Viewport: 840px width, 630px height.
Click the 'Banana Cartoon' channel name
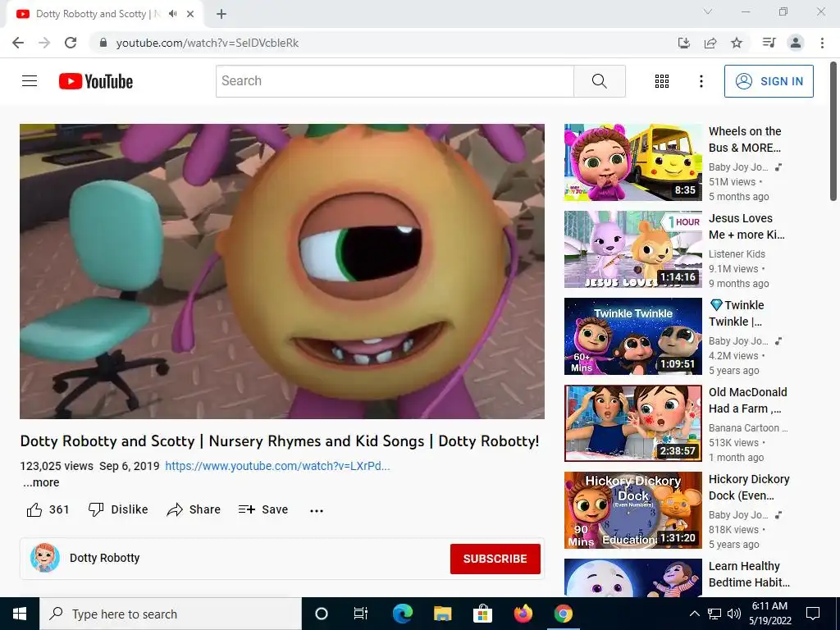748,427
